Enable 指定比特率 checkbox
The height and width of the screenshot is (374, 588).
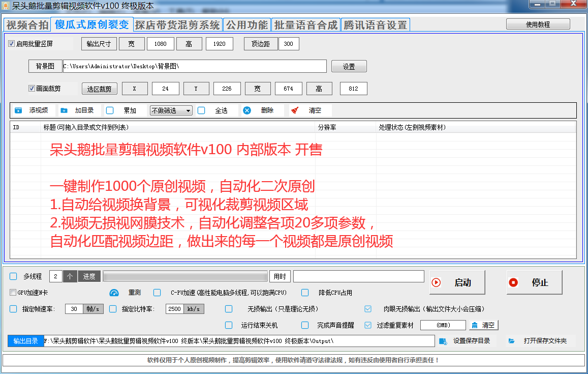113,309
